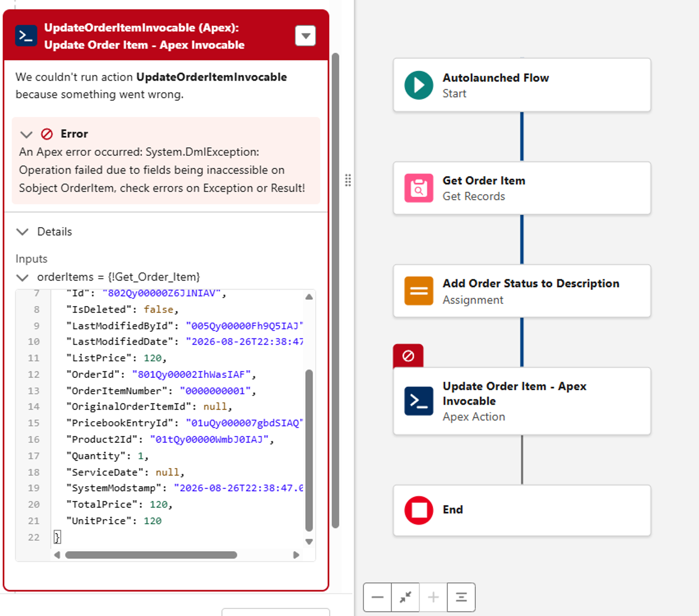Click the debug panel vertical scrollbar
Image resolution: width=699 pixels, height=616 pixels.
(x=336, y=290)
